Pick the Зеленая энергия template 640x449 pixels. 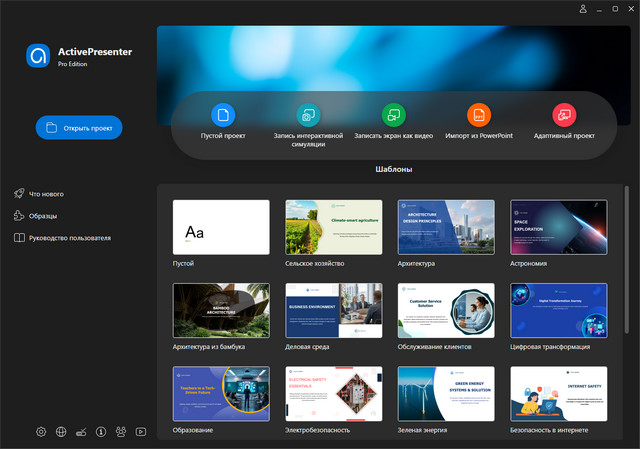(x=446, y=393)
